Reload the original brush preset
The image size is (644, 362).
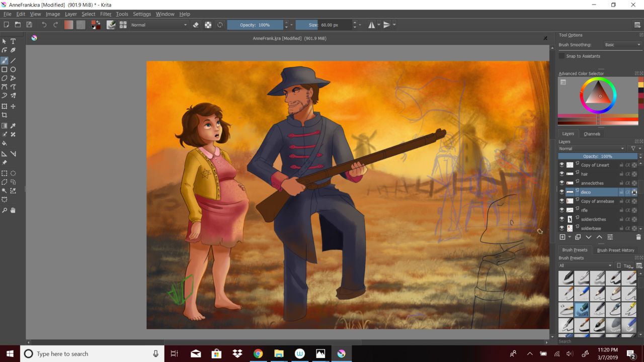point(220,25)
